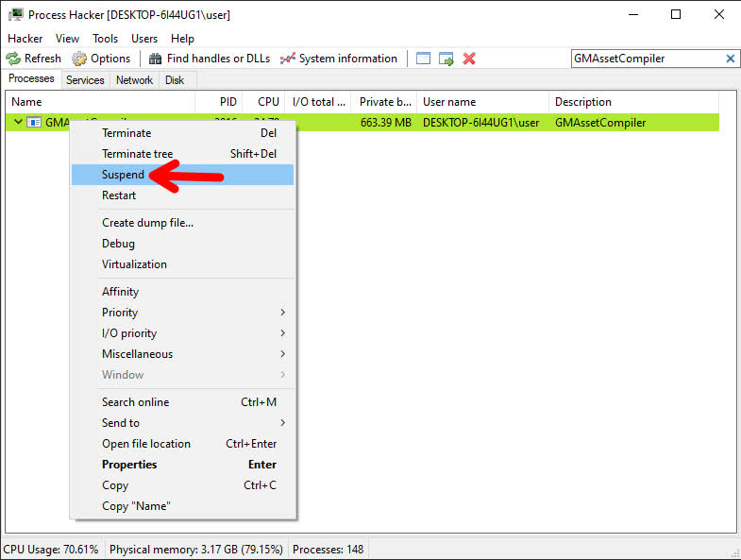Expand the Miscellaneous submenu arrow
Screen dimensions: 741x560
[282, 354]
